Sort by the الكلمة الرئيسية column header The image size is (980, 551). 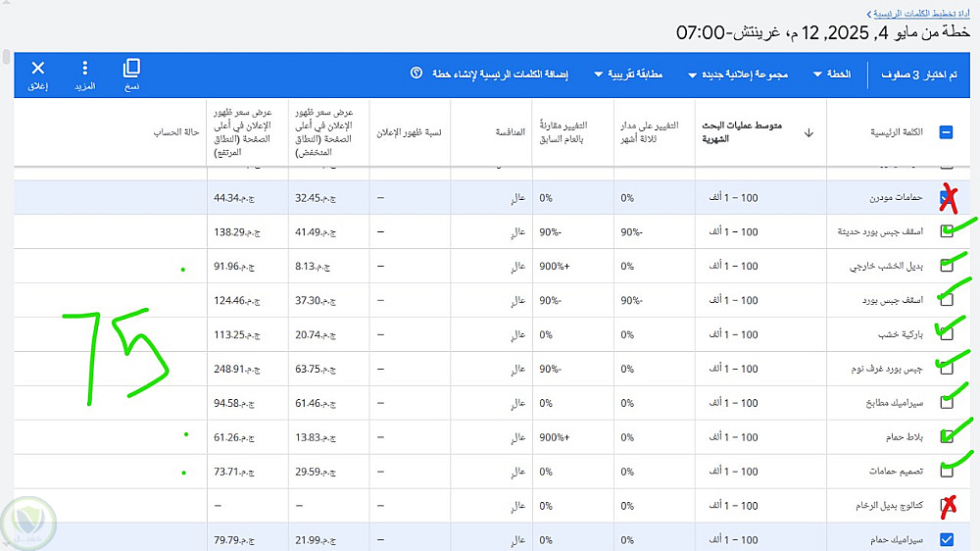[889, 132]
